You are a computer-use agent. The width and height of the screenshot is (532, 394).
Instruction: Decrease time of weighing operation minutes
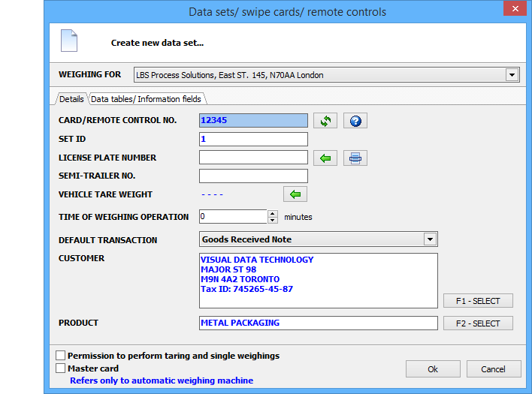[272, 220]
